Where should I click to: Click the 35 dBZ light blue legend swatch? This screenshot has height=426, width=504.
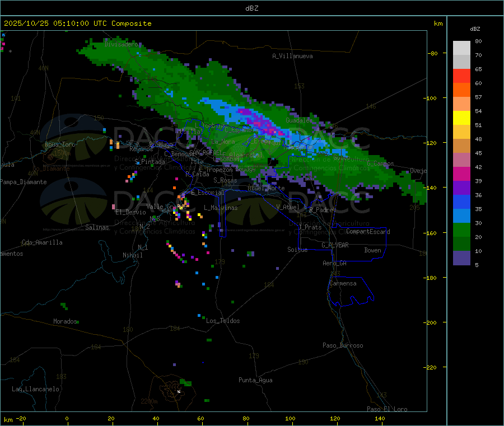(461, 216)
